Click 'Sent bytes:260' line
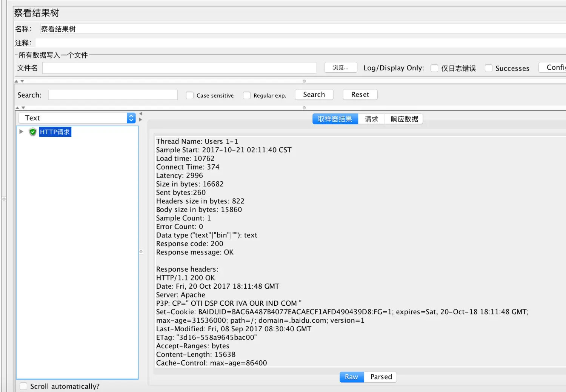Viewport: 566px width, 392px height. click(181, 193)
